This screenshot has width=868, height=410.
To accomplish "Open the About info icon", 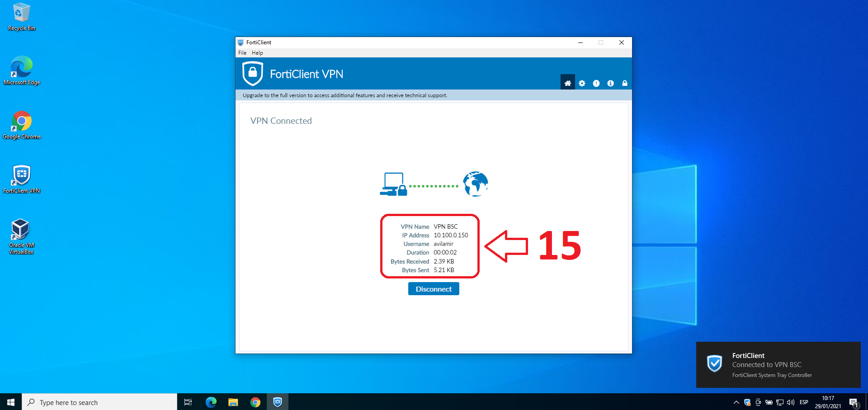I will pyautogui.click(x=610, y=83).
